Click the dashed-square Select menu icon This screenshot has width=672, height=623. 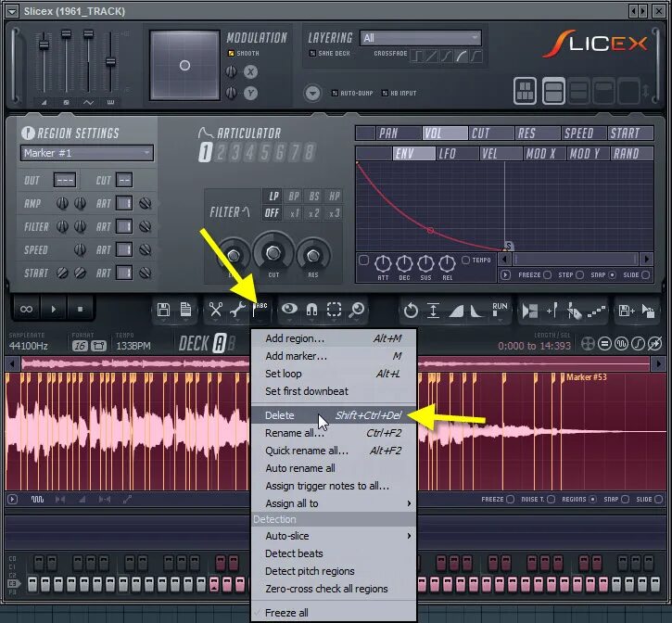(x=334, y=310)
